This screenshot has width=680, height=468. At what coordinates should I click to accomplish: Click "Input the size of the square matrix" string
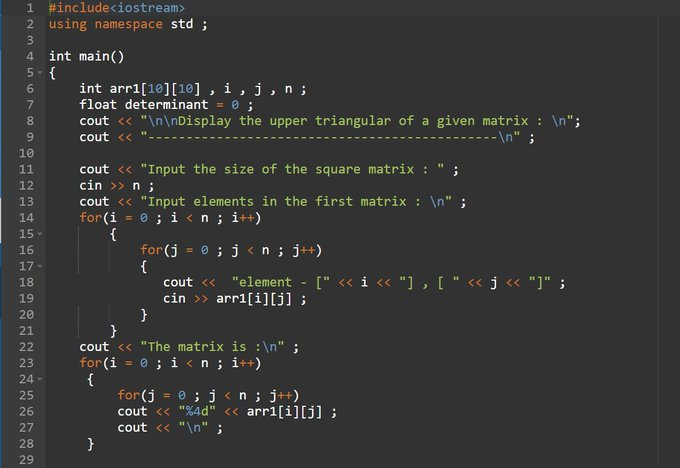pos(292,169)
